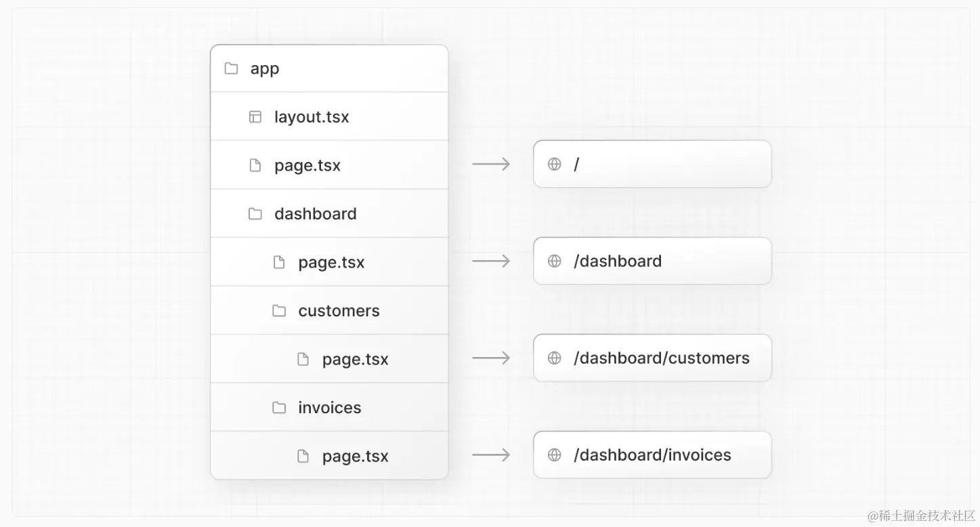Select the customers folder name
This screenshot has height=527, width=980.
tap(339, 311)
